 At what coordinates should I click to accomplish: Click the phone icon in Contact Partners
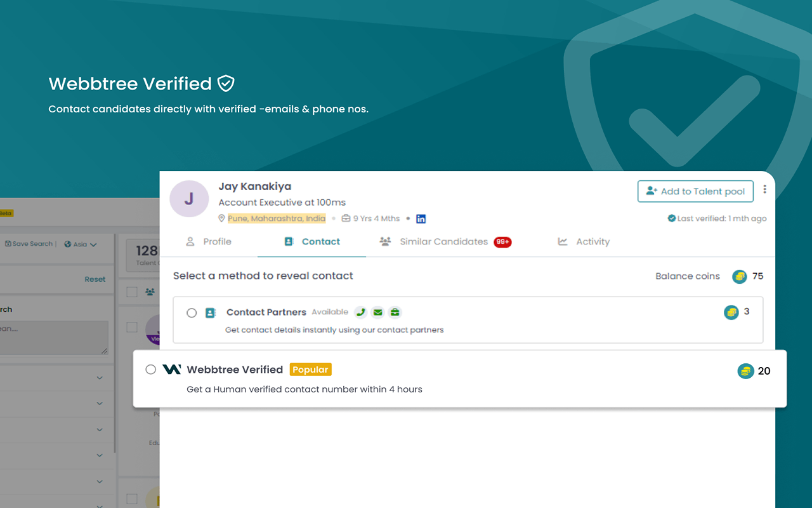[360, 312]
